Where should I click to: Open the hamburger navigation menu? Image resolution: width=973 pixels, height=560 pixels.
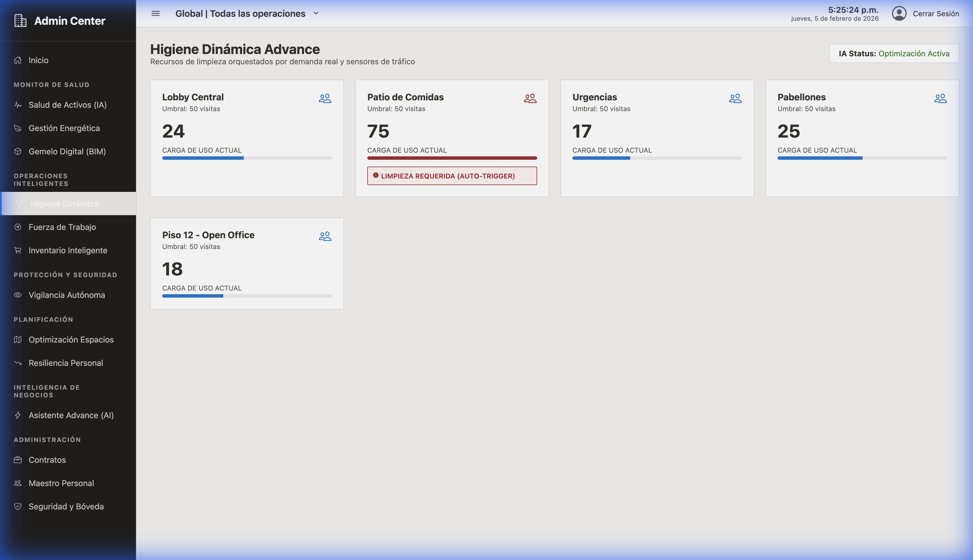156,13
